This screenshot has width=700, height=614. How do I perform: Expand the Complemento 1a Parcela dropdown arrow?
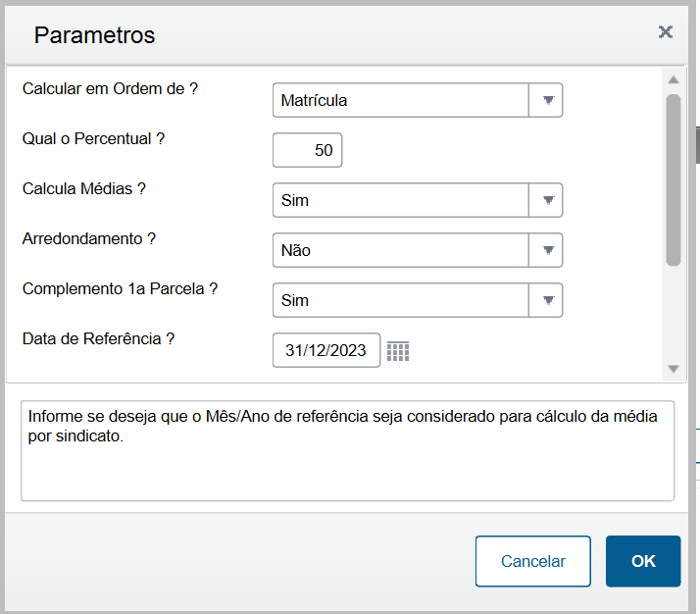545,300
